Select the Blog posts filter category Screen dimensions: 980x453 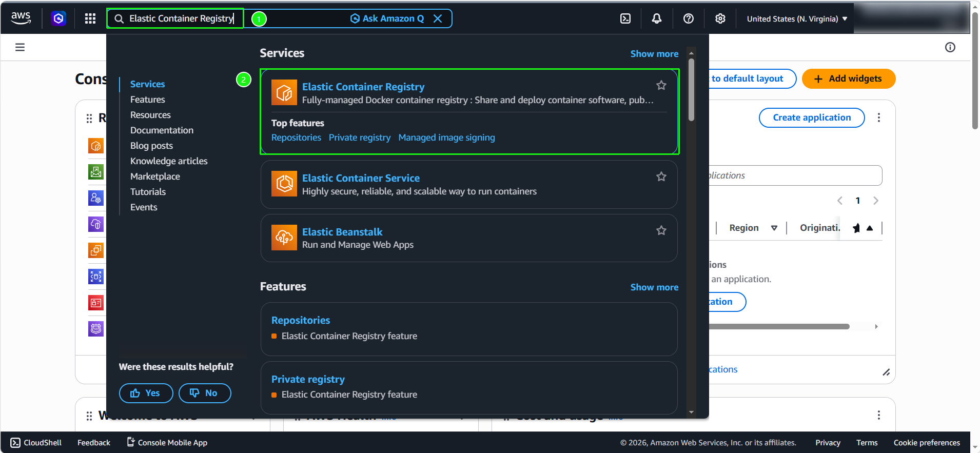pos(151,146)
